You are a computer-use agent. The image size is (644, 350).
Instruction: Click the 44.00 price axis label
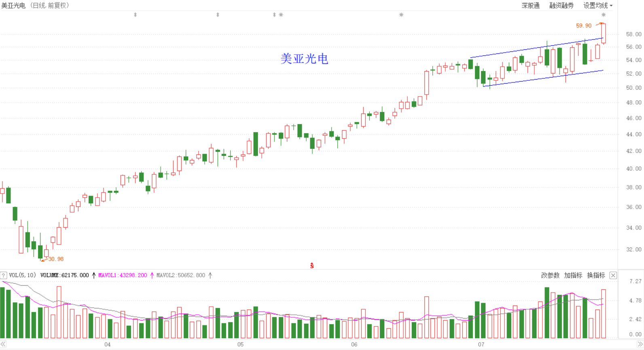pyautogui.click(x=634, y=134)
